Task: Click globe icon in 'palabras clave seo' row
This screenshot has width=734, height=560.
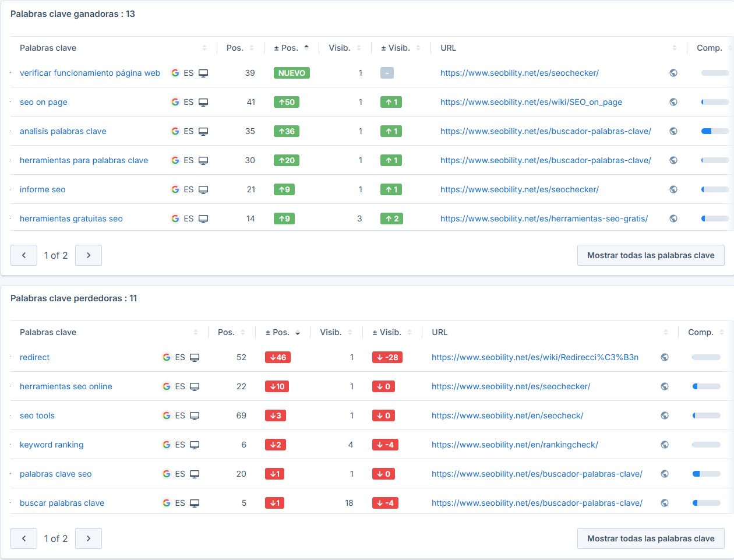Action: (665, 474)
